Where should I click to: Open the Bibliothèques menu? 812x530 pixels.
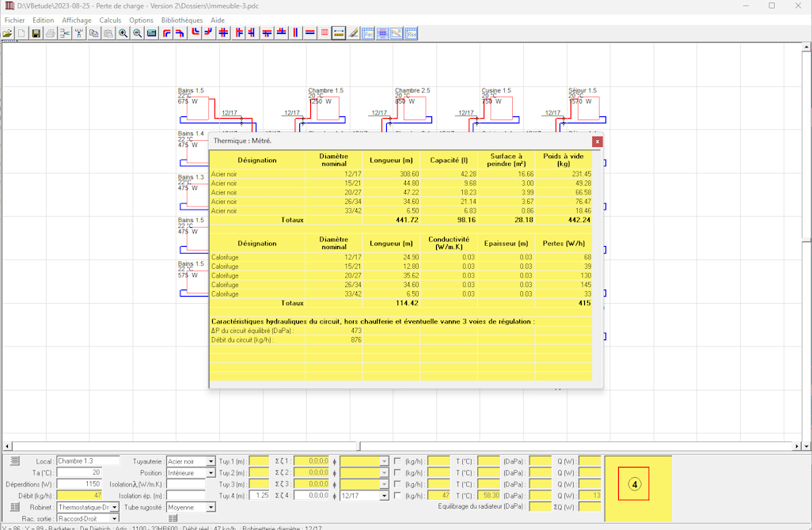click(x=181, y=20)
